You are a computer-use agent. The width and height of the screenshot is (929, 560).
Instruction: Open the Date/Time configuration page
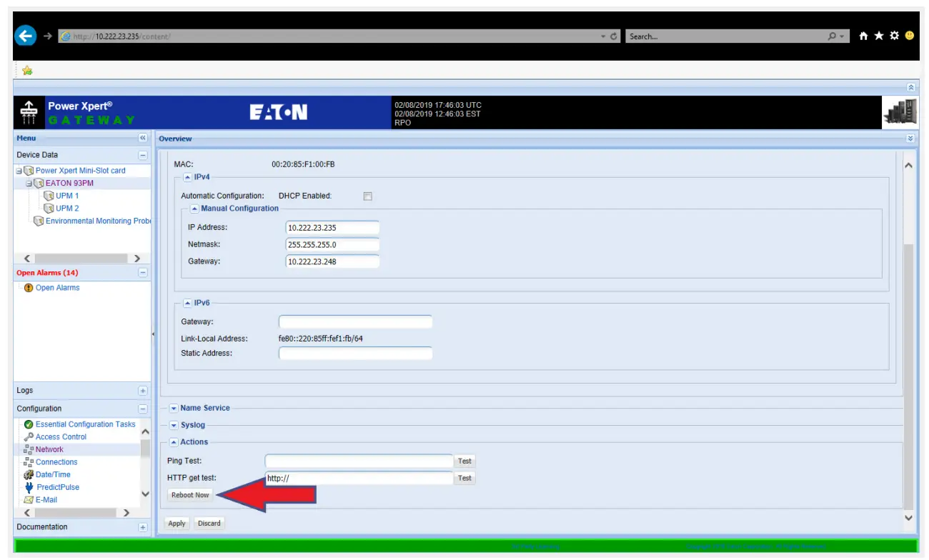53,475
